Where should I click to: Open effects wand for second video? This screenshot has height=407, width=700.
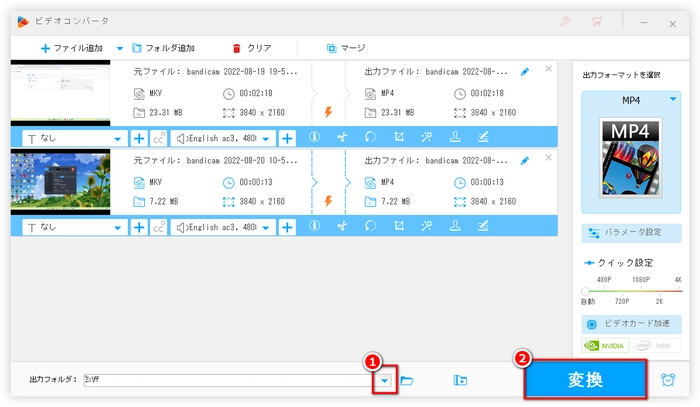point(427,226)
